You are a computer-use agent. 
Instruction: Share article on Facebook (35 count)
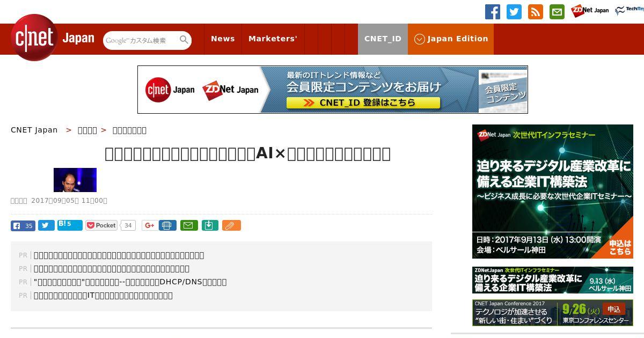coord(23,225)
